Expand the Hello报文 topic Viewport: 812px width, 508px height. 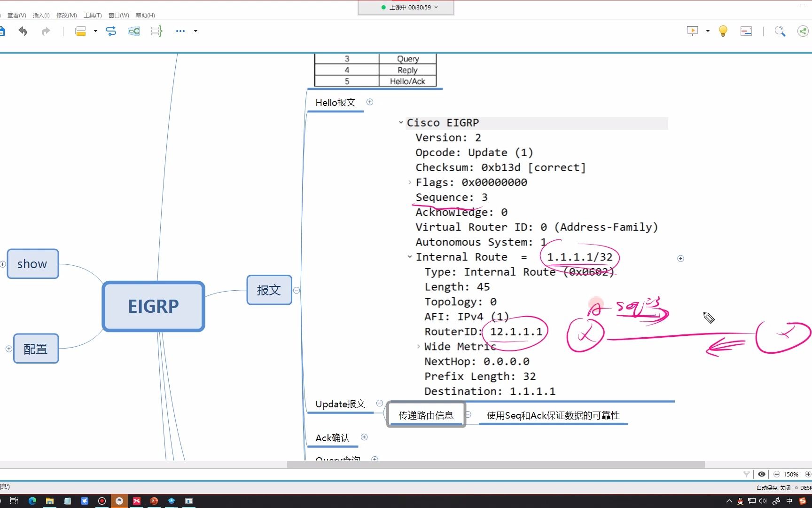tap(370, 102)
